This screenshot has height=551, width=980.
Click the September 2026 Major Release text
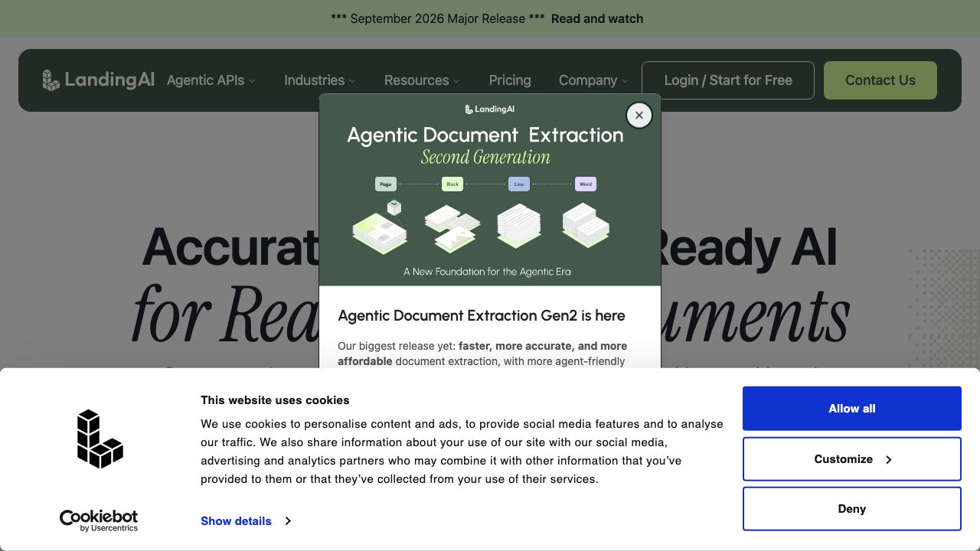[x=438, y=18]
